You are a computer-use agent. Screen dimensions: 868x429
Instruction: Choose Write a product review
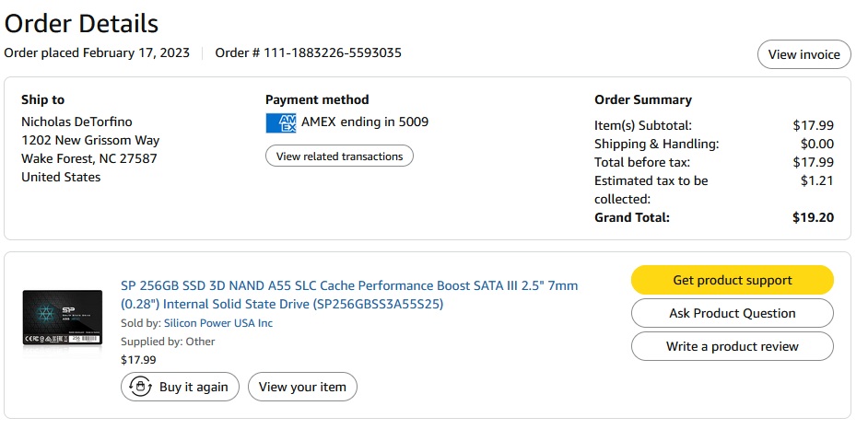732,346
